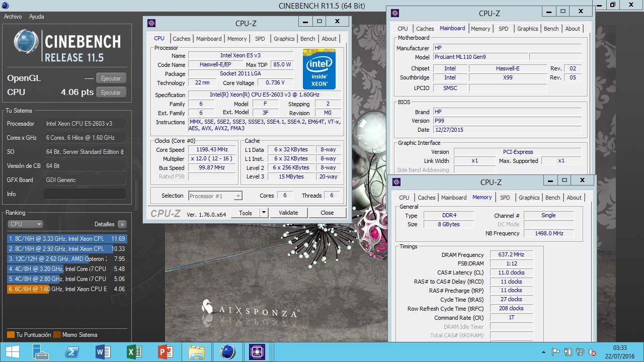Screen dimensions: 644x362
Task: Click the CPU score 4.06 pts
Action: pyautogui.click(x=77, y=93)
